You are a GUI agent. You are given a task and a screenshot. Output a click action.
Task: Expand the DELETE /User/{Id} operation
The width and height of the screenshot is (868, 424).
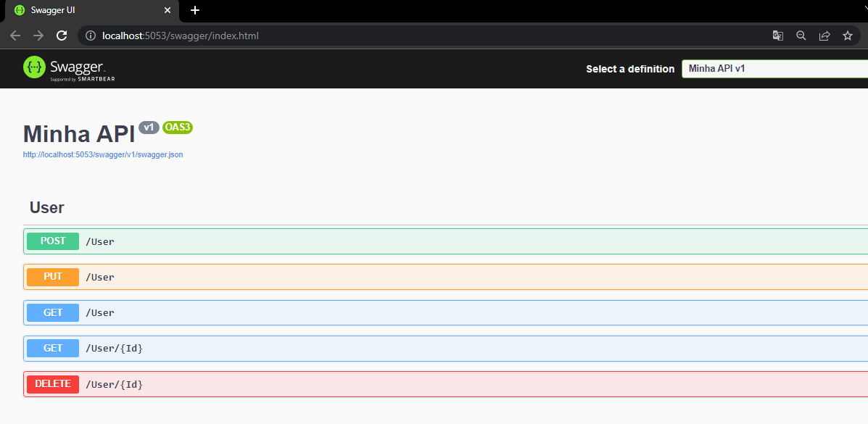click(x=446, y=384)
